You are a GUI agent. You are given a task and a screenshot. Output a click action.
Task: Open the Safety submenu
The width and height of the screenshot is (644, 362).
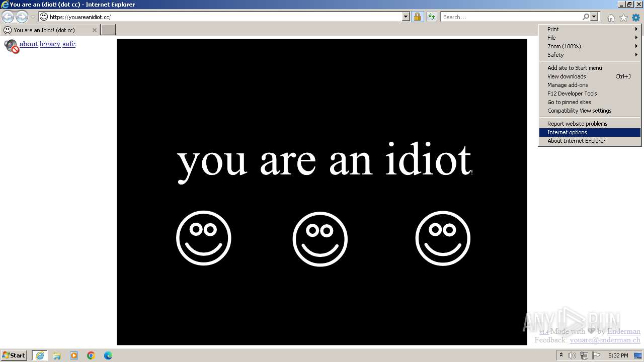590,55
